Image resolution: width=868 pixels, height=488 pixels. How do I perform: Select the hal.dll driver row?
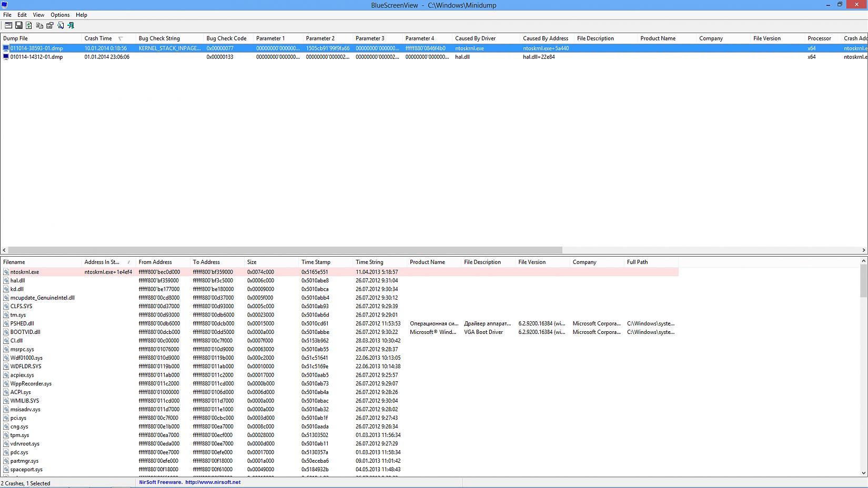17,281
